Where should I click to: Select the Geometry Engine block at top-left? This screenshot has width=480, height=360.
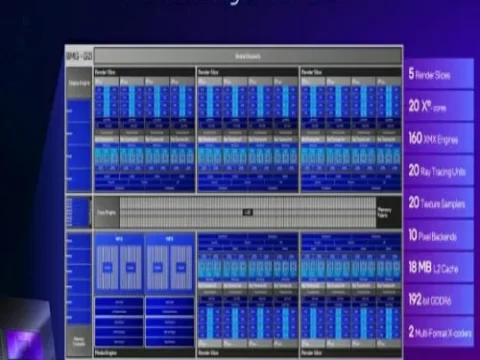79,83
